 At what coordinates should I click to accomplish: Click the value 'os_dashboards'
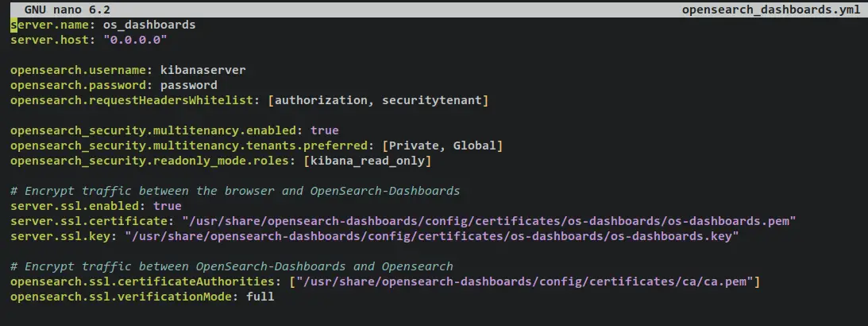coord(149,25)
